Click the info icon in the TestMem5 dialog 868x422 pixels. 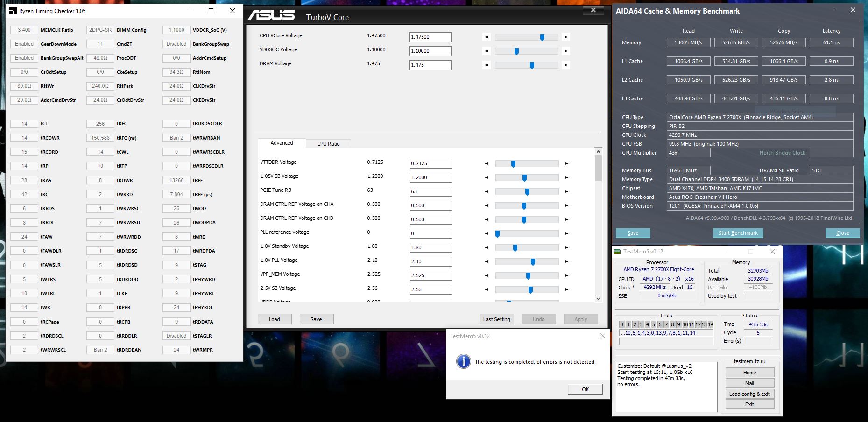click(463, 361)
